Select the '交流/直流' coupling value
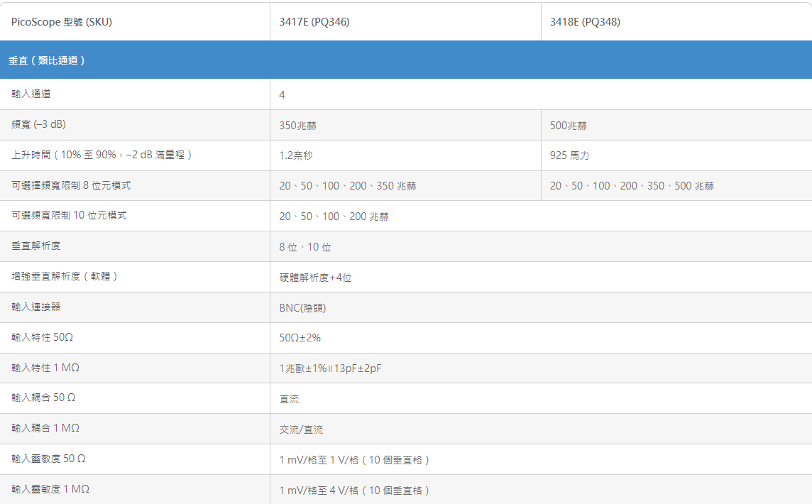The height and width of the screenshot is (504, 812). click(x=301, y=429)
